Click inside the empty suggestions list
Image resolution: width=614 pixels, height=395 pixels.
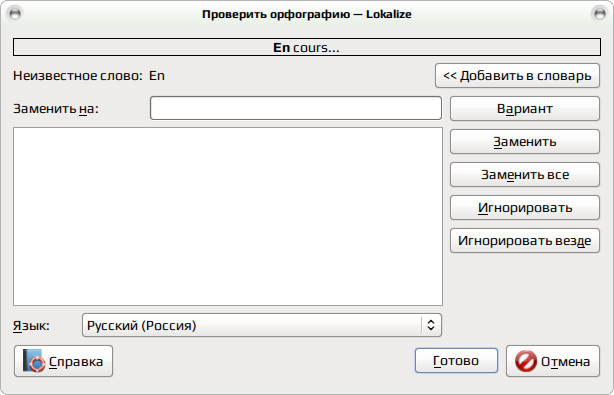click(228, 216)
